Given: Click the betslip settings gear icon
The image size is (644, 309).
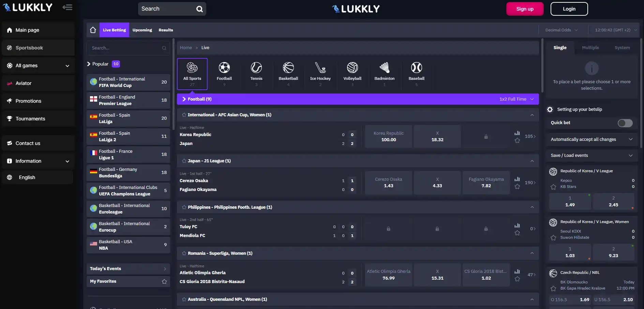Looking at the screenshot, I should (x=550, y=109).
